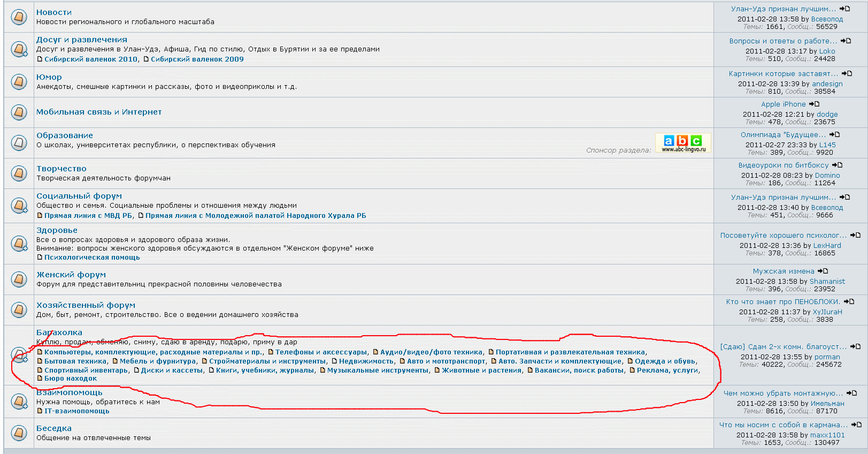Open Прямая линия с Молодежной палатой subforum

tap(256, 216)
